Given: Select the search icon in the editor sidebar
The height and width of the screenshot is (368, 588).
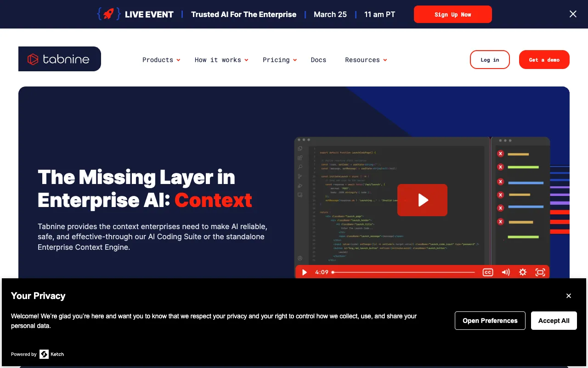Looking at the screenshot, I should pyautogui.click(x=300, y=167).
